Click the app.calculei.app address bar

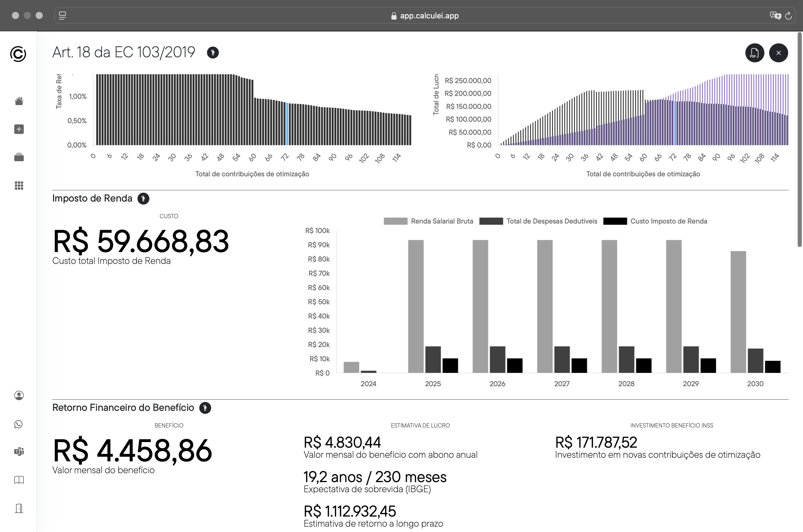pyautogui.click(x=425, y=16)
